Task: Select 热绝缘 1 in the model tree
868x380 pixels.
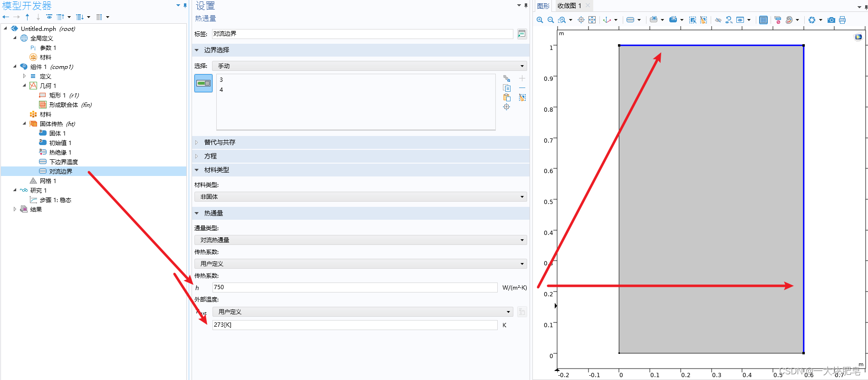Action: point(60,153)
